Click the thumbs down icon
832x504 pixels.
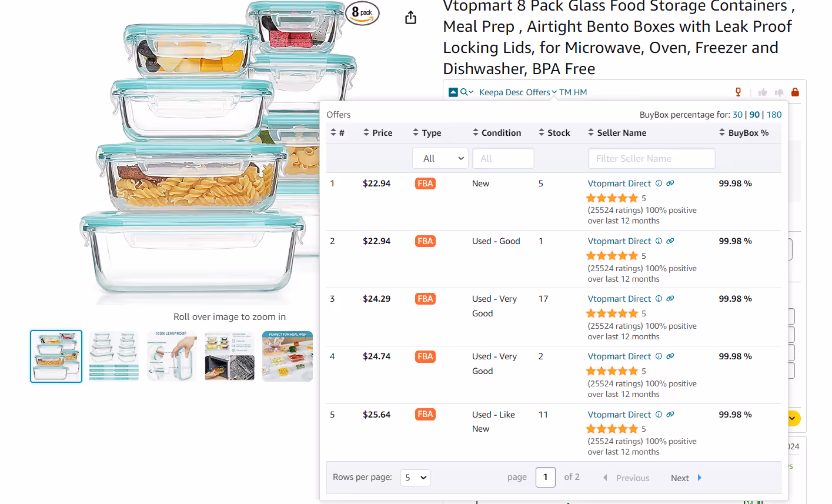click(779, 92)
